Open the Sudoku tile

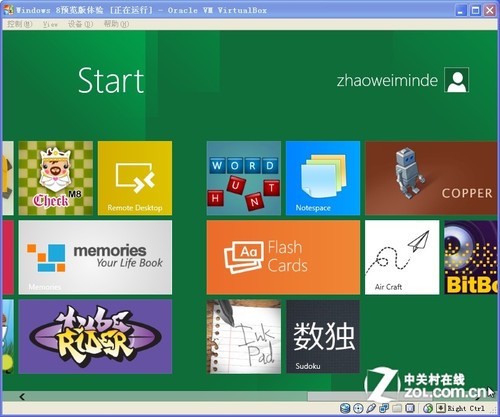[x=323, y=336]
